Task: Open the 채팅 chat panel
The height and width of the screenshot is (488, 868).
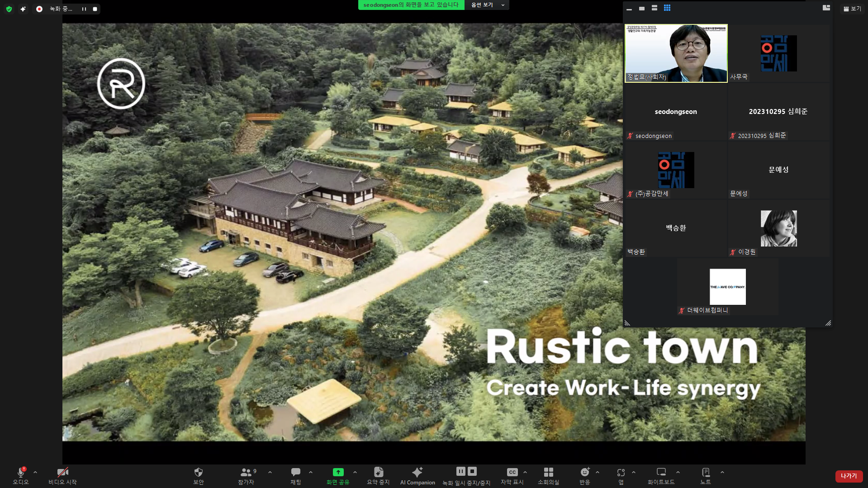Action: coord(295,475)
